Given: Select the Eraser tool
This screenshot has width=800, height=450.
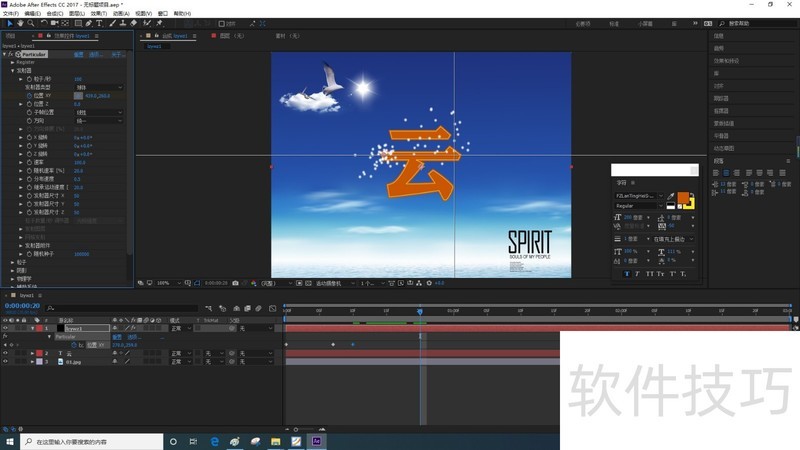Looking at the screenshot, I should point(133,22).
